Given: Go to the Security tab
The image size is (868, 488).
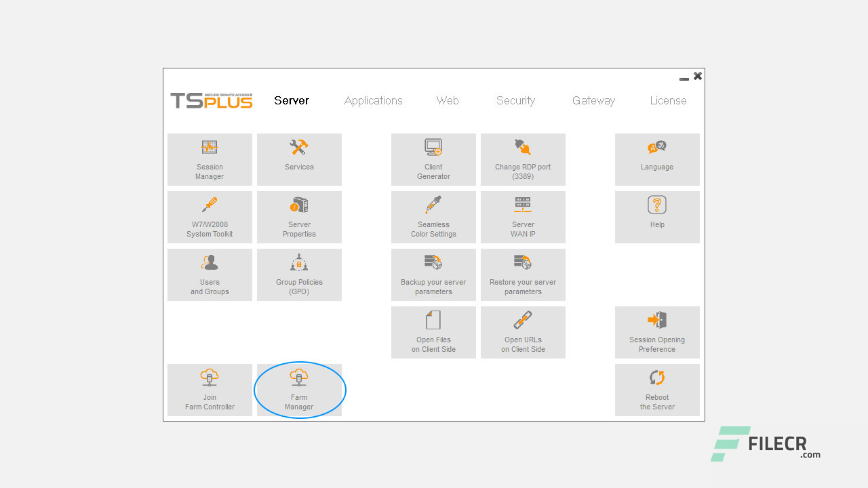Looking at the screenshot, I should [515, 101].
